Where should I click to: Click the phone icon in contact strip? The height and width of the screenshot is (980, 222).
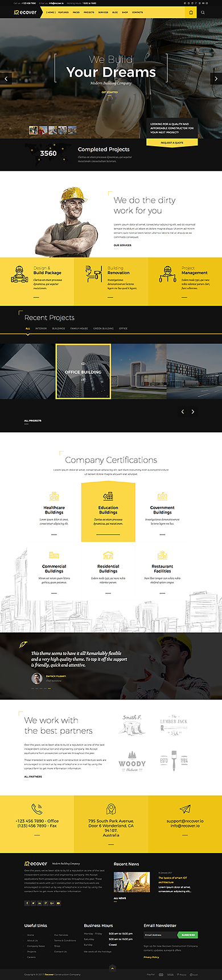(x=37, y=809)
